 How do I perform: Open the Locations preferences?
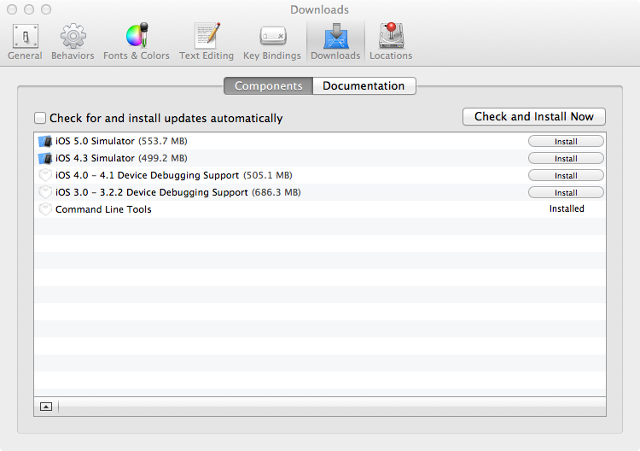tap(391, 42)
